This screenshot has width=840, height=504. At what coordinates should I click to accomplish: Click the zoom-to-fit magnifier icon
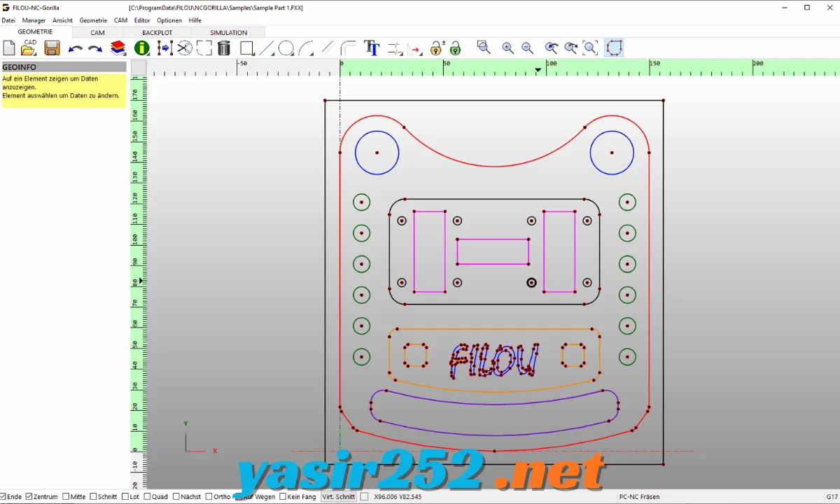pyautogui.click(x=591, y=48)
